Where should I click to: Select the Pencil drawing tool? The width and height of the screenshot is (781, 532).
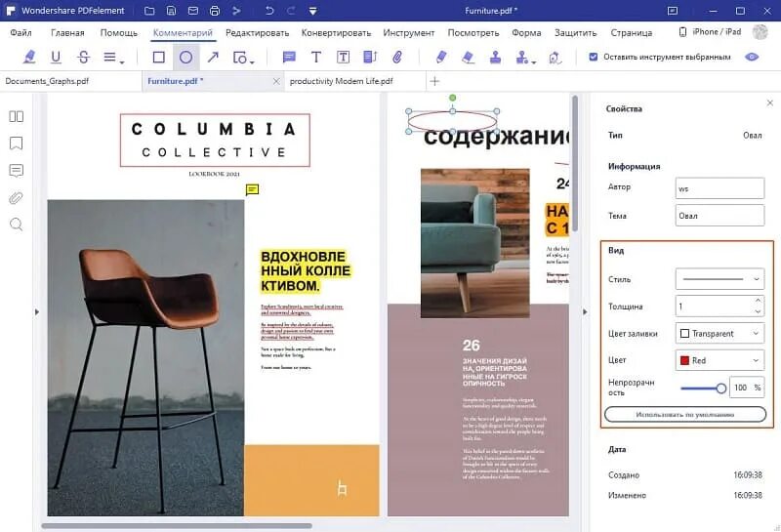pyautogui.click(x=441, y=58)
